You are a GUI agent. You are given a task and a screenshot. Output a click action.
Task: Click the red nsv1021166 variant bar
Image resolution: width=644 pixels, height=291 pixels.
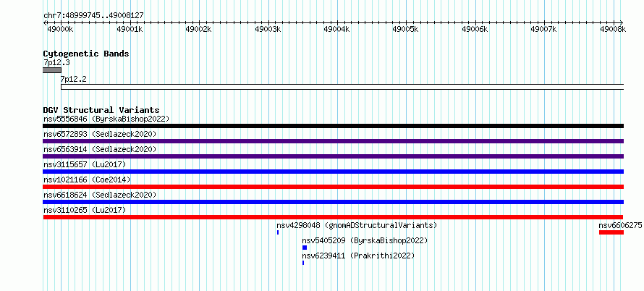(x=333, y=187)
